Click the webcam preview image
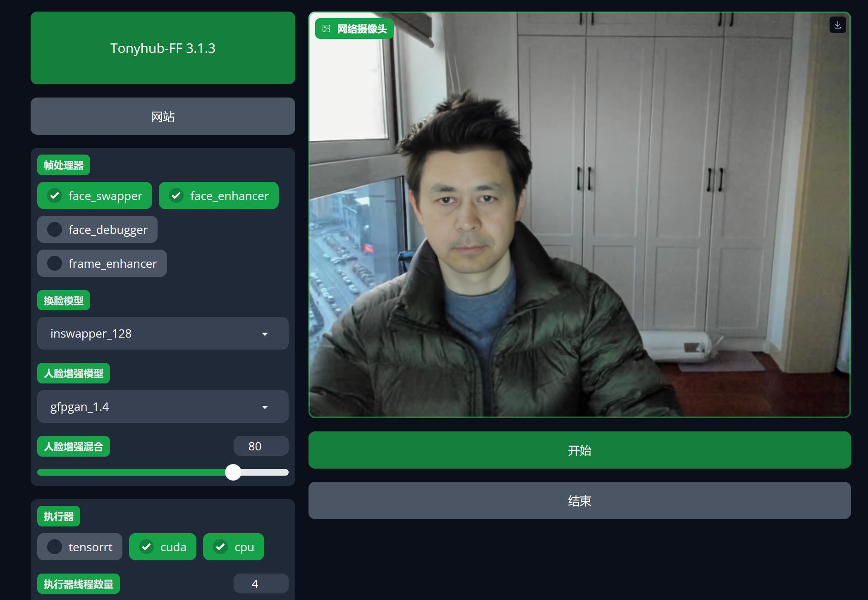This screenshot has height=600, width=868. (579, 214)
